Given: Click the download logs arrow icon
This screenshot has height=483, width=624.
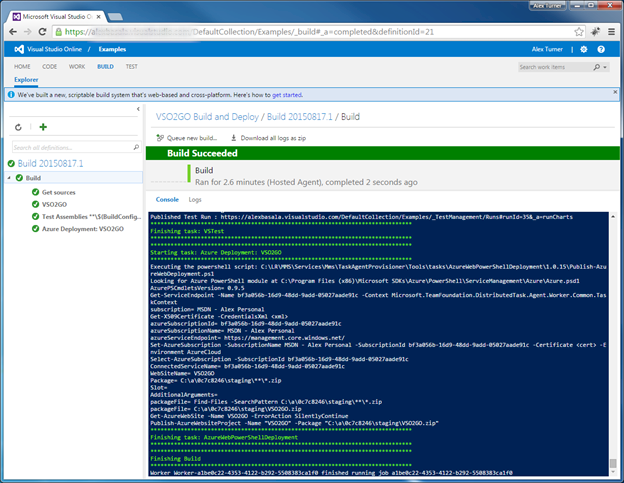Looking at the screenshot, I should [x=234, y=138].
